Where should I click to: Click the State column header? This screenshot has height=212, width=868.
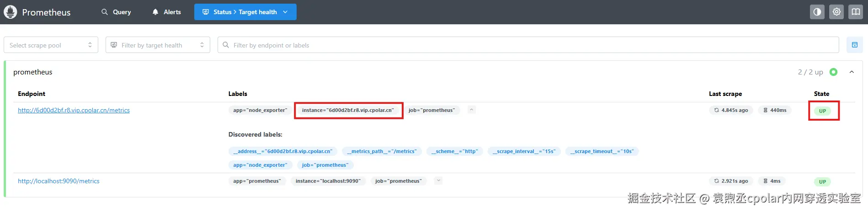tap(821, 94)
